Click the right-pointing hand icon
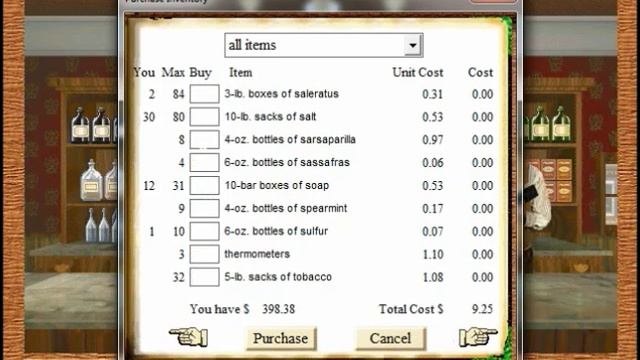 point(478,337)
